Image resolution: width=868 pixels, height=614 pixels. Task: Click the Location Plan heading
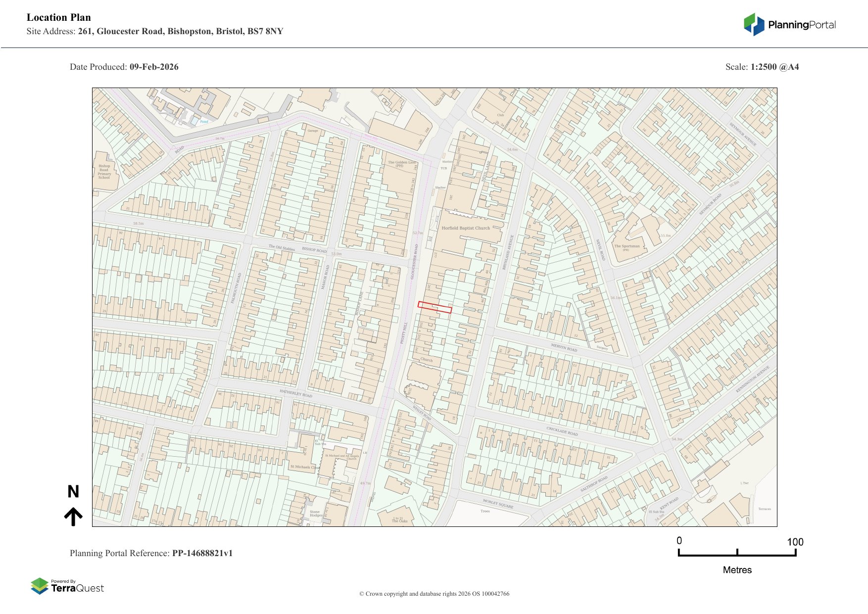click(x=59, y=17)
